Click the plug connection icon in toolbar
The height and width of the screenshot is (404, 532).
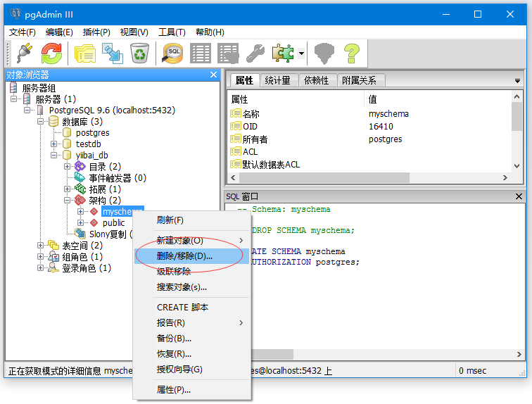click(x=23, y=53)
